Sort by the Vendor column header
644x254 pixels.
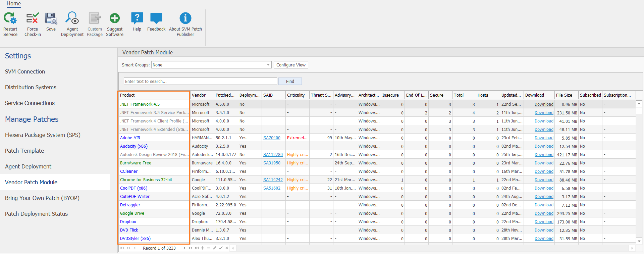202,95
